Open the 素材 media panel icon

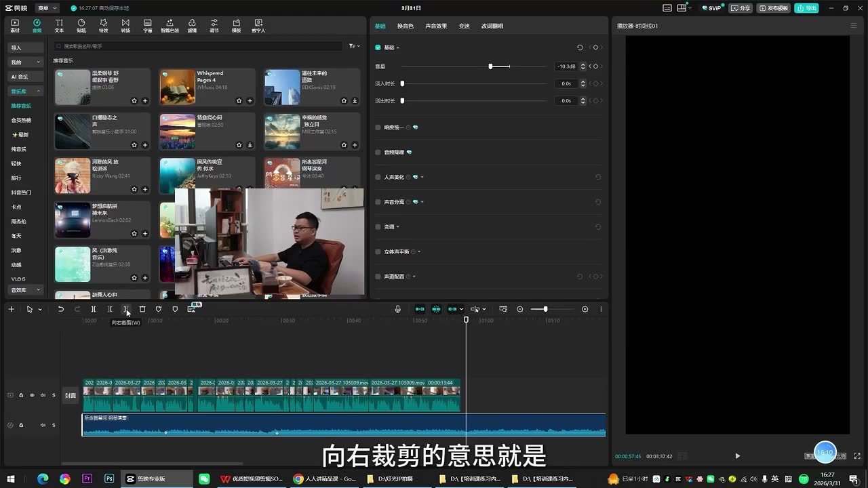(15, 26)
